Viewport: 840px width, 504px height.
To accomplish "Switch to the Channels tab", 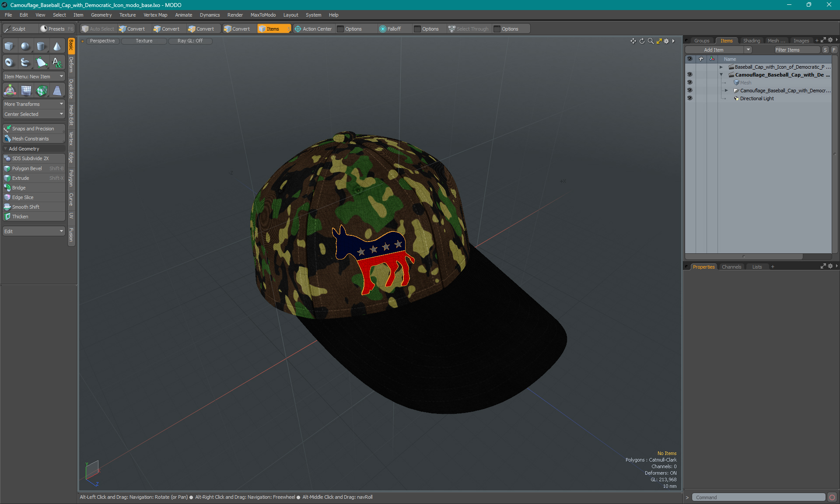I will tap(731, 267).
